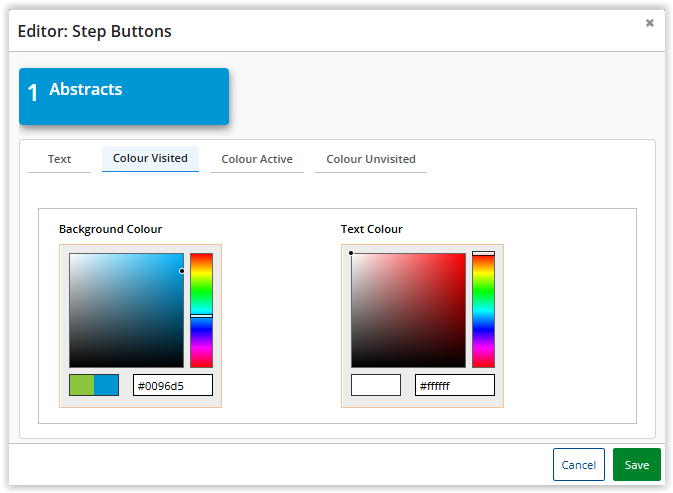673x493 pixels.
Task: Click the Text Colour hue slider handle
Action: pyautogui.click(x=483, y=254)
